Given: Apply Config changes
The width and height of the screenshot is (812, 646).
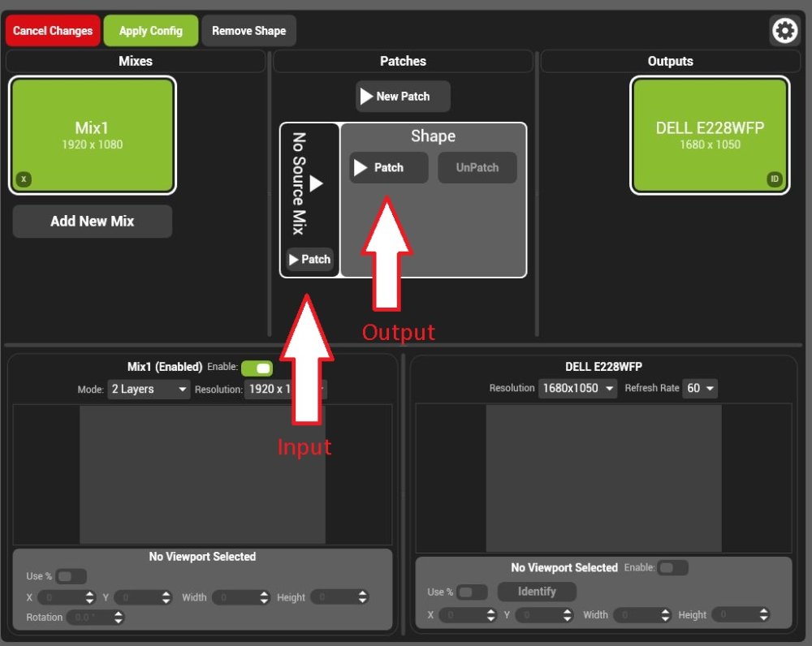Looking at the screenshot, I should [x=151, y=30].
